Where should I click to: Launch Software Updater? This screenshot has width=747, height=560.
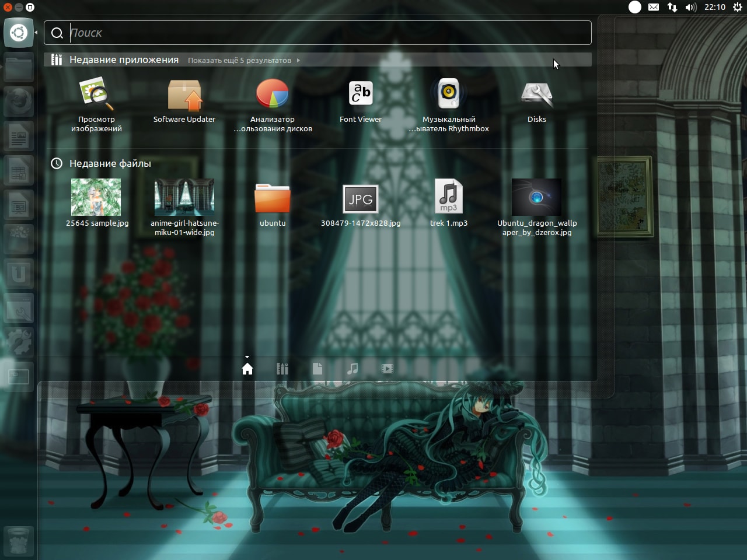[x=184, y=101]
